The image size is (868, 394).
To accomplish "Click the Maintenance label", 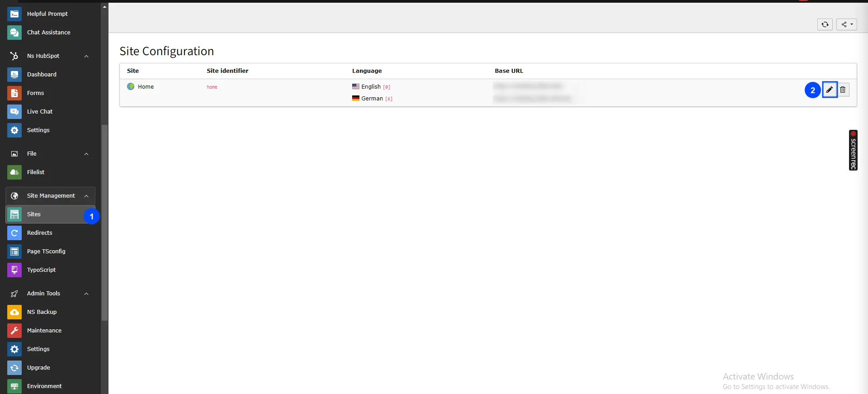I will (44, 331).
